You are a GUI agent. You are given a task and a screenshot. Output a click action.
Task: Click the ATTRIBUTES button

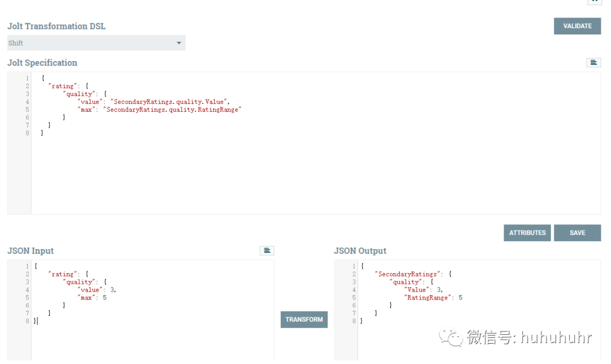tap(527, 233)
